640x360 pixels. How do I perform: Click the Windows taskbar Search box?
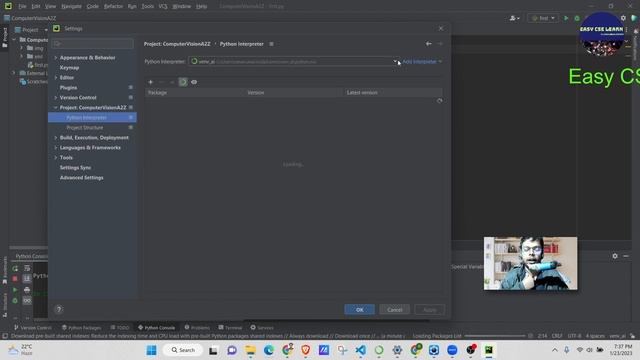click(183, 350)
